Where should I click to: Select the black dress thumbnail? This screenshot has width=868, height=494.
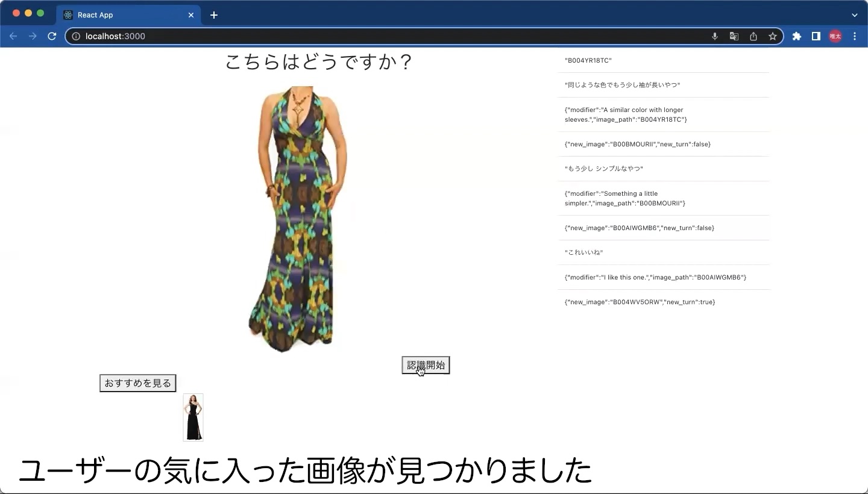pos(193,417)
